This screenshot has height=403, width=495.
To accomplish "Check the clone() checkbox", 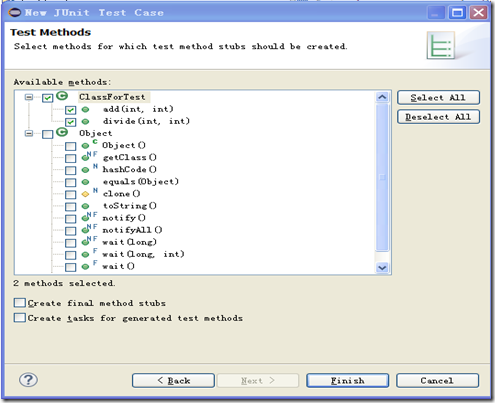I will click(x=70, y=194).
